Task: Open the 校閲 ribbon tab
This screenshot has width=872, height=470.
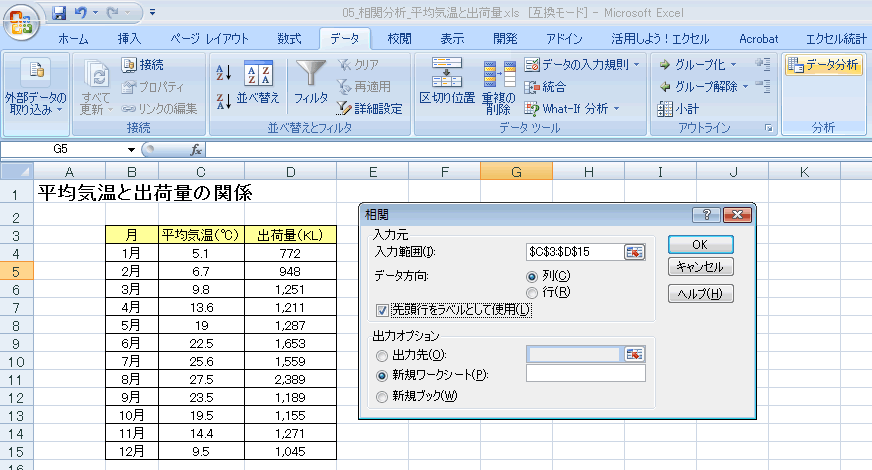Action: click(x=399, y=39)
